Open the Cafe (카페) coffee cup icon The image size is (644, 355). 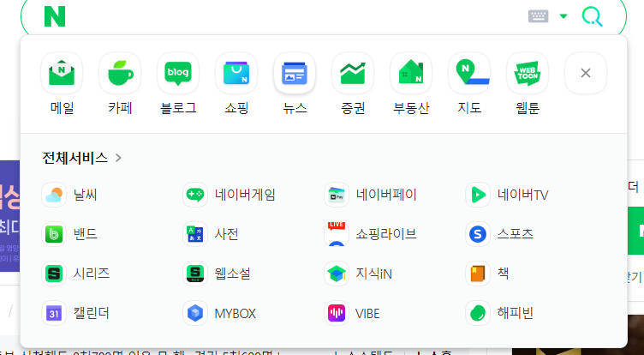point(120,73)
